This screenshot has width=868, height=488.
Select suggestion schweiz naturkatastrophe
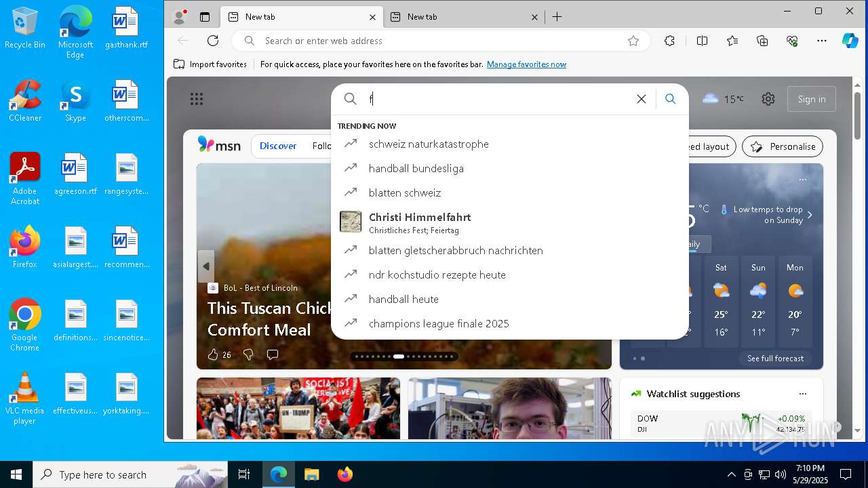510,144
